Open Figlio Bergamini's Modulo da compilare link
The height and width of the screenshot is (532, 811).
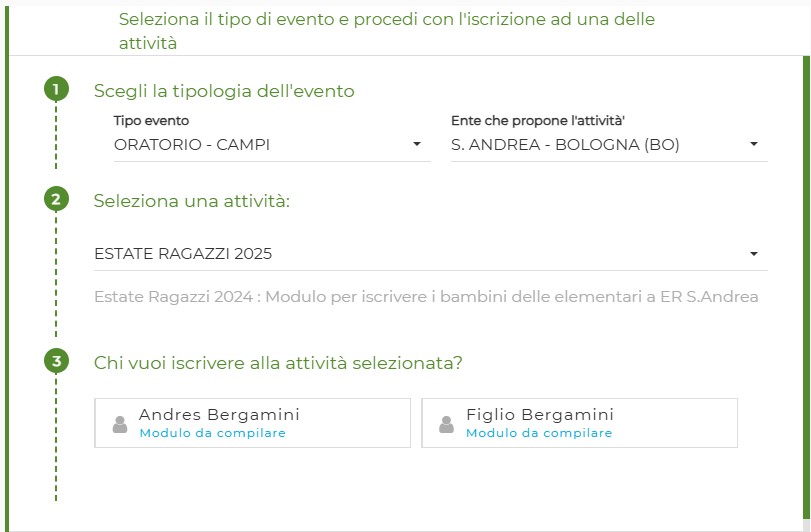(539, 433)
